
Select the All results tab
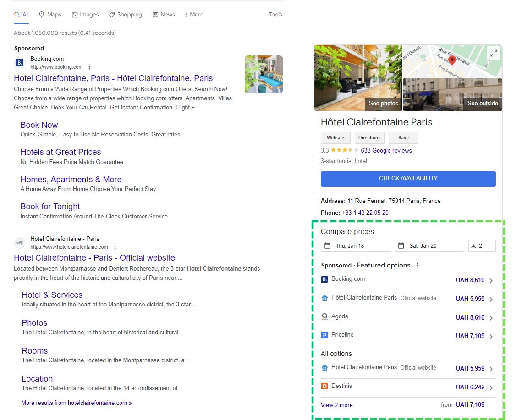[x=21, y=15]
